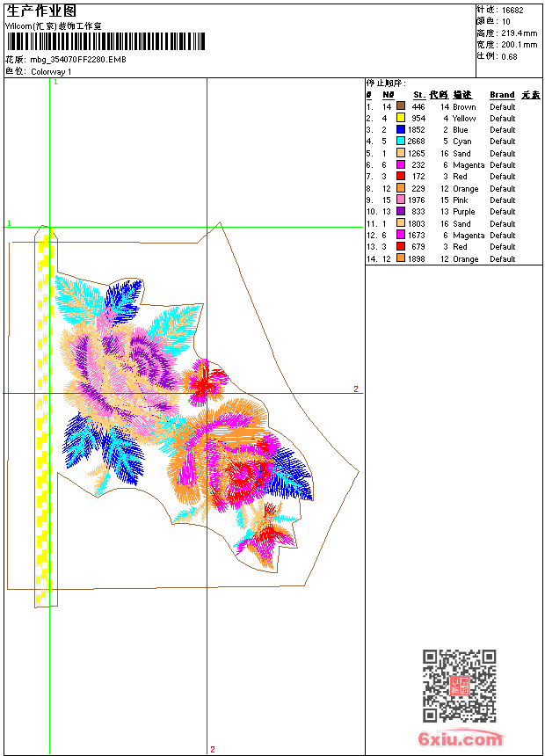
Task: Select the Pink swatch in stop 9
Action: click(400, 200)
